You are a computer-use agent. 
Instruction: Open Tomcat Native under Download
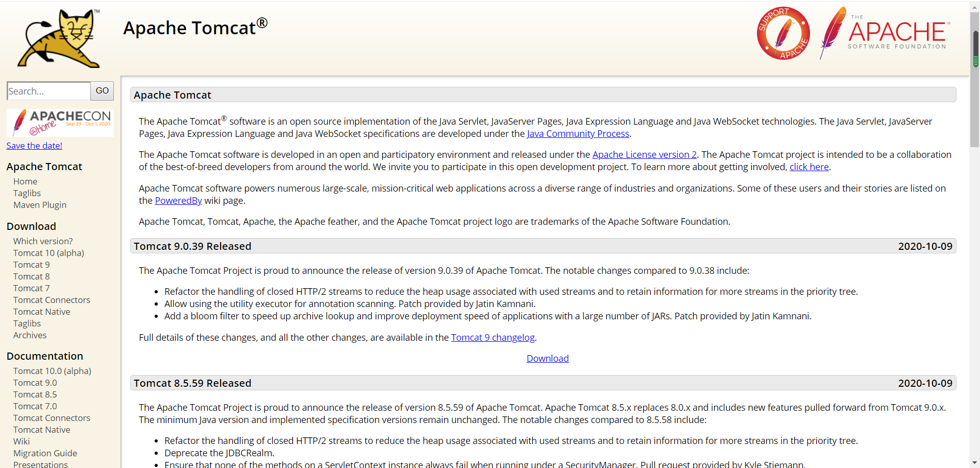tap(42, 312)
